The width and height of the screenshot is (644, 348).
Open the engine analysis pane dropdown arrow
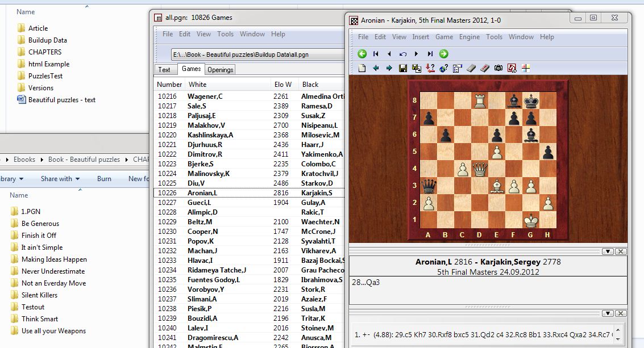point(608,313)
